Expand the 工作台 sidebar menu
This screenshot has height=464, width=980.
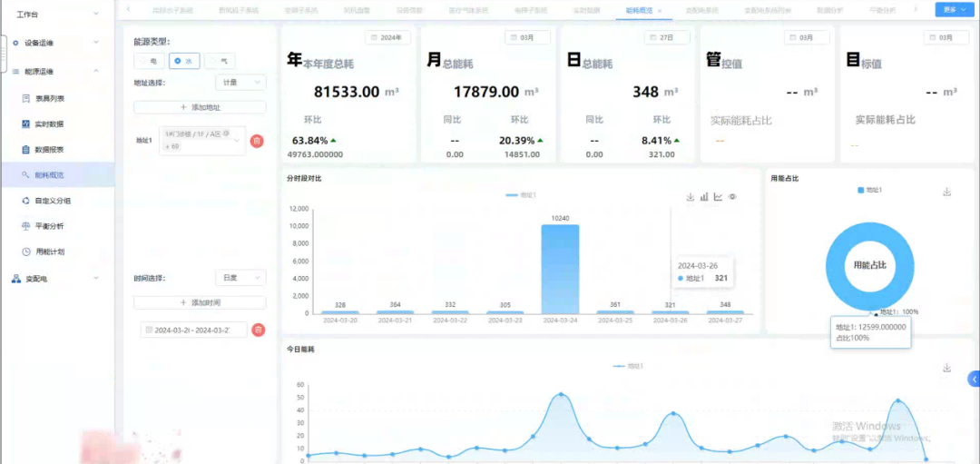tap(95, 13)
